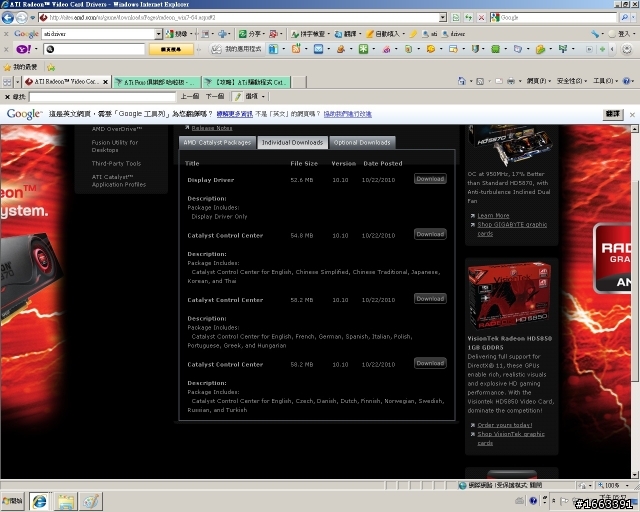This screenshot has width=640, height=512.
Task: Open the Page (網頁) menu dropdown
Action: tap(538, 81)
